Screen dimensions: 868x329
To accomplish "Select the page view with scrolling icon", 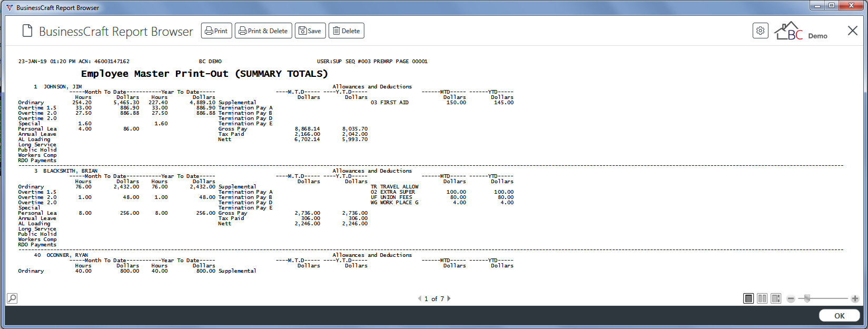I will [x=776, y=298].
